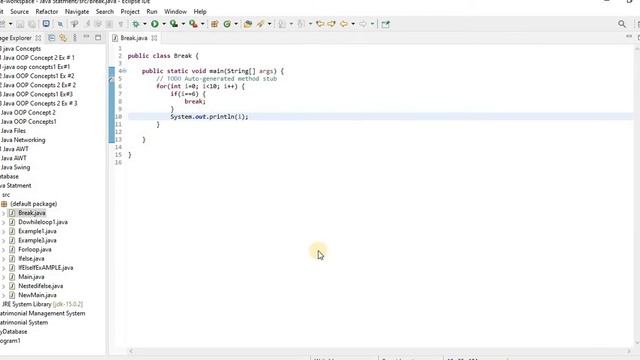Maximize the Package Explorer panel
Screen dimensions: 640x360
(x=98, y=38)
